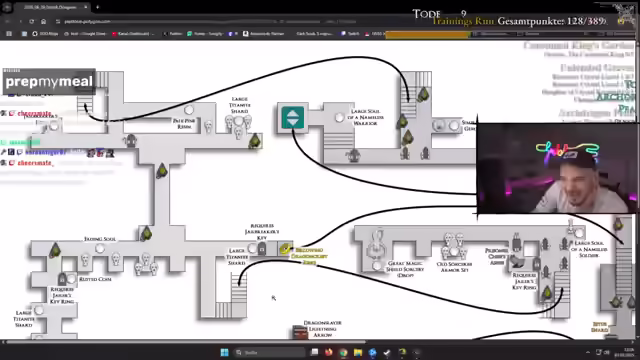This screenshot has height=360, width=640.
Task: Open a new browser tab
Action: 98,7
